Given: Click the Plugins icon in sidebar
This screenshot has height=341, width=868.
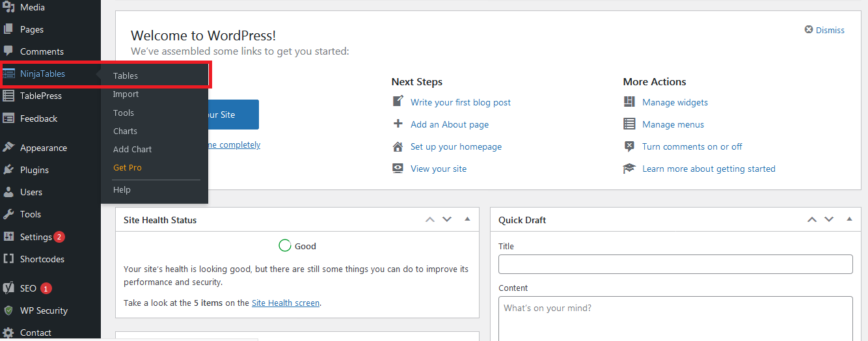Looking at the screenshot, I should click(x=8, y=170).
